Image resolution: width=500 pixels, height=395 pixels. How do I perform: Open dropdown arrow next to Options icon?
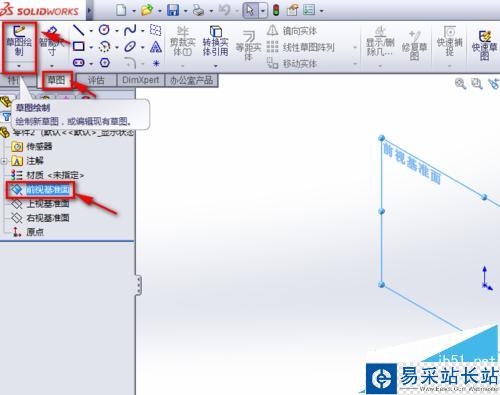tap(321, 11)
